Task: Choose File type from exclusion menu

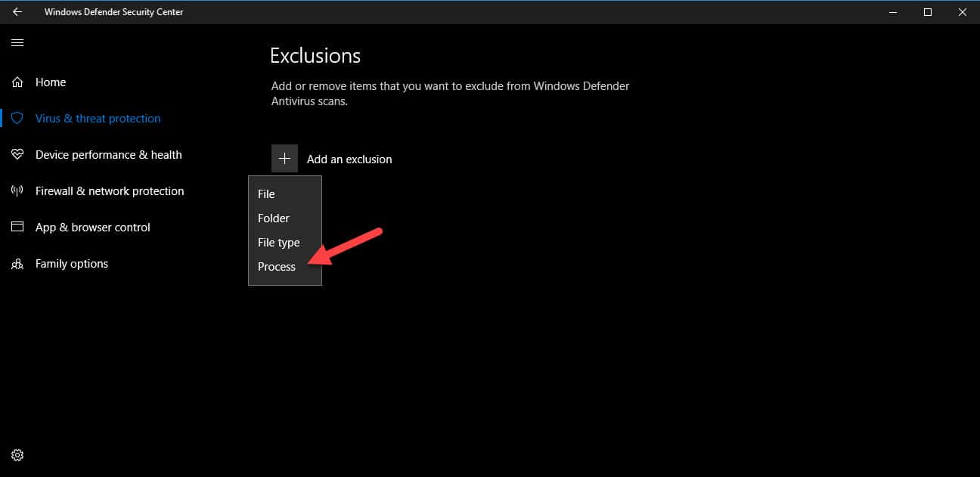Action: (x=285, y=243)
